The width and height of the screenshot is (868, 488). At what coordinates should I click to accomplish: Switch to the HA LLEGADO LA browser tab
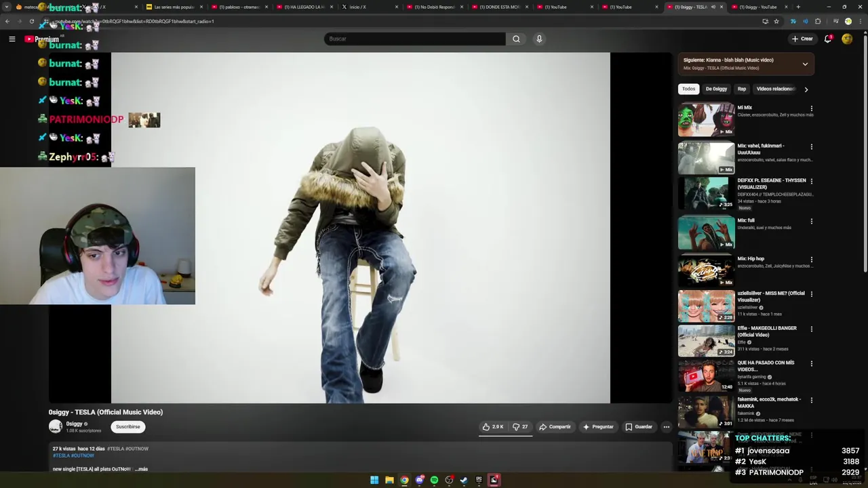pyautogui.click(x=304, y=7)
